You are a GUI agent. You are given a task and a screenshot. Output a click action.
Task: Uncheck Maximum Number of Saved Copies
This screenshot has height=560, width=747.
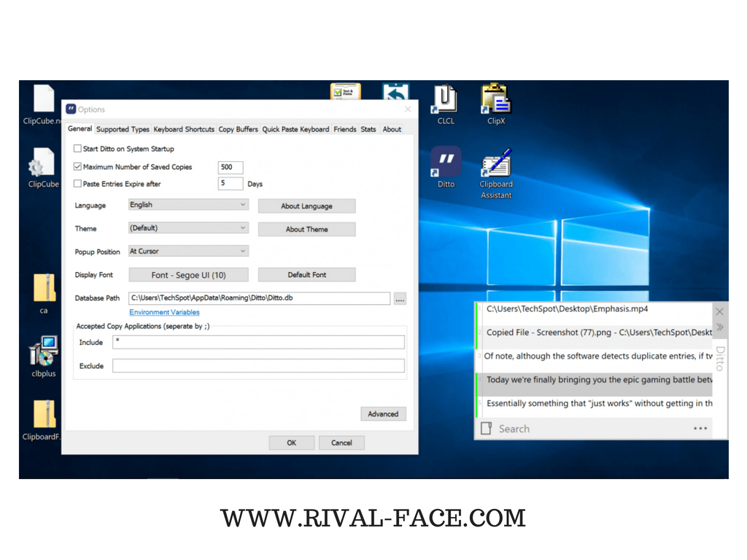(77, 167)
